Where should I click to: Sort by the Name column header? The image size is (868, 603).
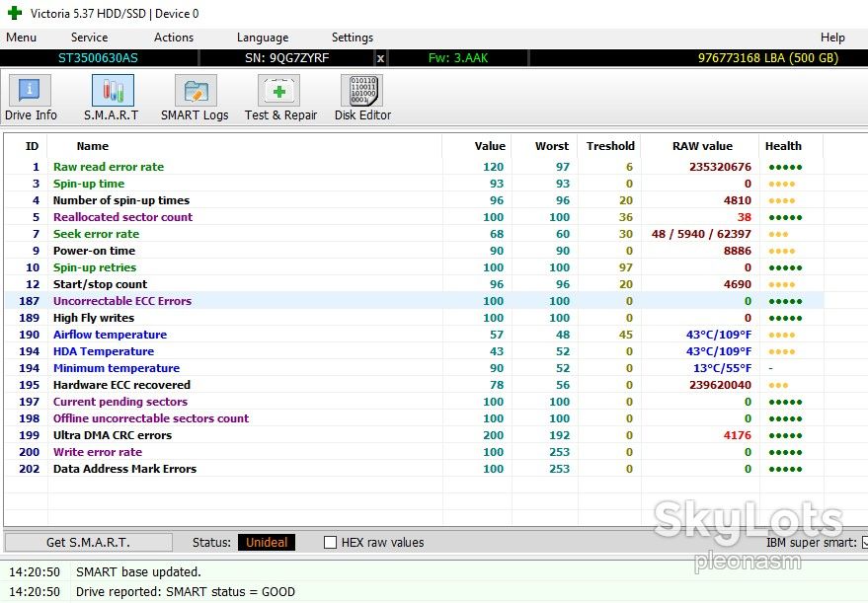pyautogui.click(x=93, y=146)
